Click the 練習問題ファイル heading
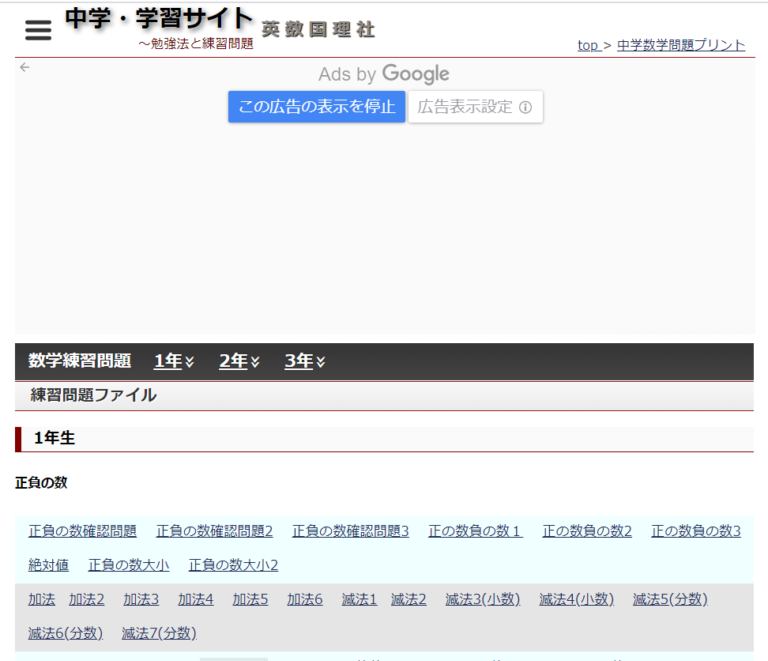The height and width of the screenshot is (661, 768). [94, 395]
